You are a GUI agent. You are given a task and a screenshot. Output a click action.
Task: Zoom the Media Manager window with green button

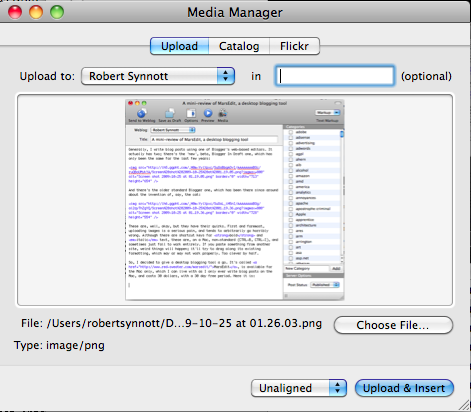[57, 12]
